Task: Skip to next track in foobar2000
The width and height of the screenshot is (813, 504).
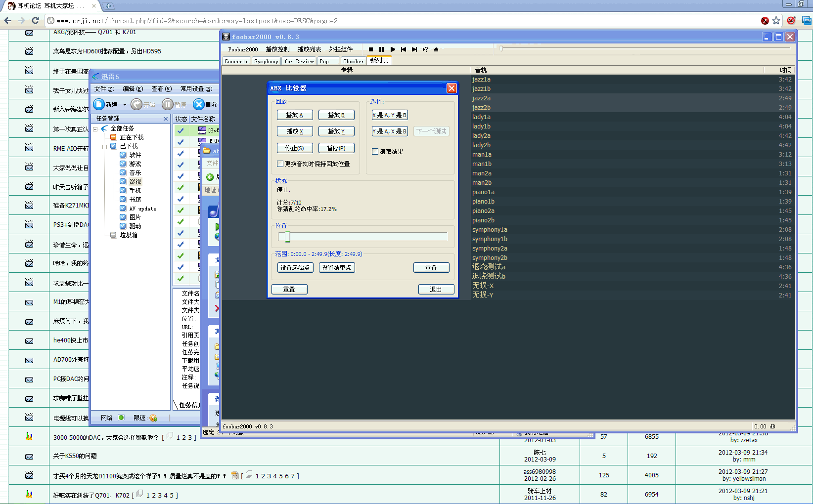Action: coord(414,49)
